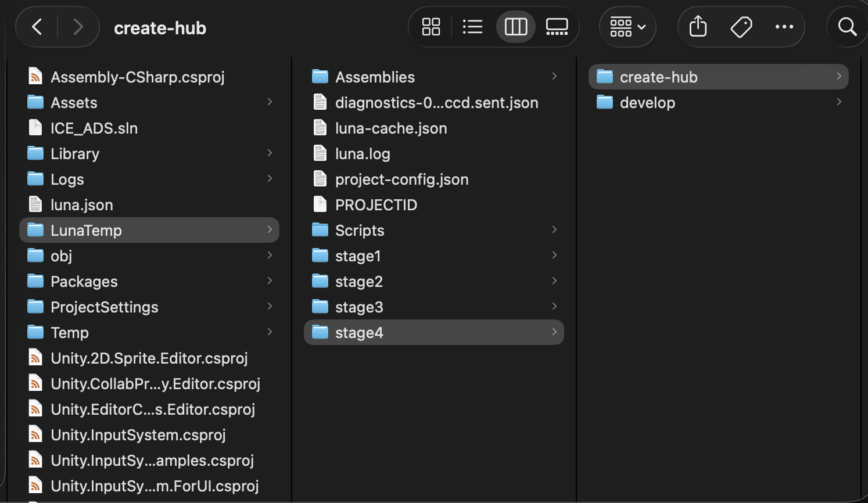
Task: Expand the obj folder chevron
Action: [x=270, y=255]
